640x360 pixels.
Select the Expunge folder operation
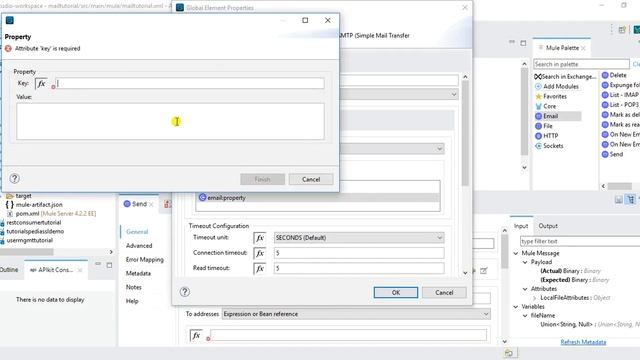pos(621,85)
